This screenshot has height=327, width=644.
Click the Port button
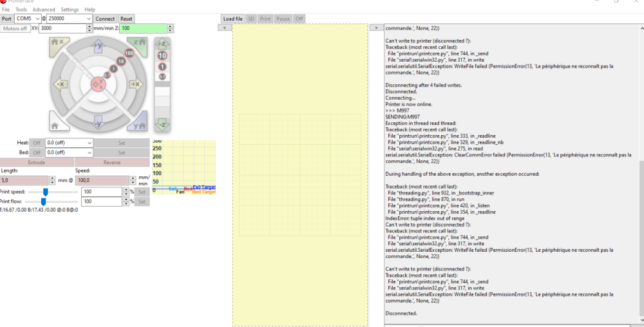click(x=6, y=19)
